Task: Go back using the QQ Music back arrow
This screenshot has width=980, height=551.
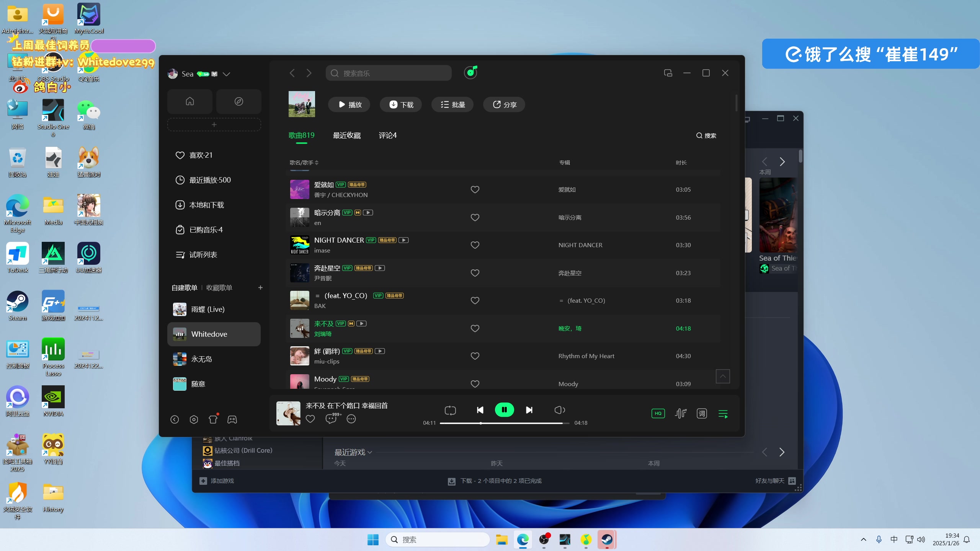Action: point(292,73)
